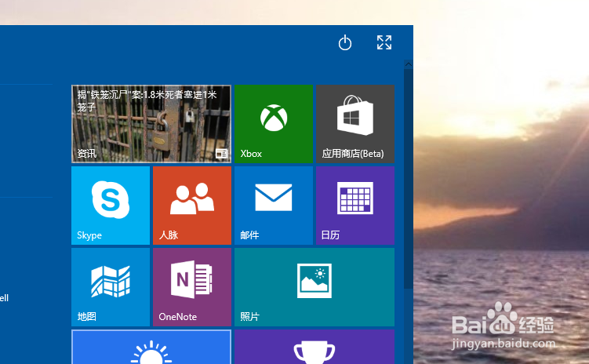Screen dimensions: 589x364
Task: Open the 照片 photos tile
Action: pos(314,287)
